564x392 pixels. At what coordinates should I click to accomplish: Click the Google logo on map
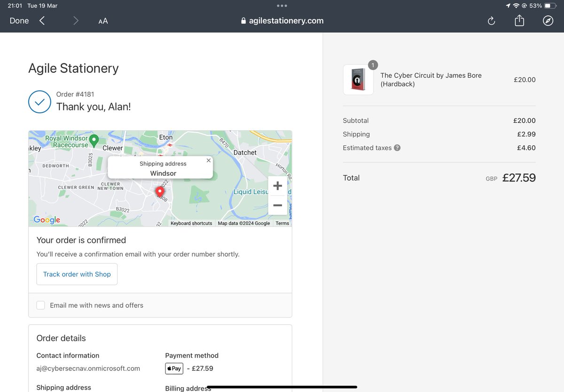pyautogui.click(x=47, y=220)
